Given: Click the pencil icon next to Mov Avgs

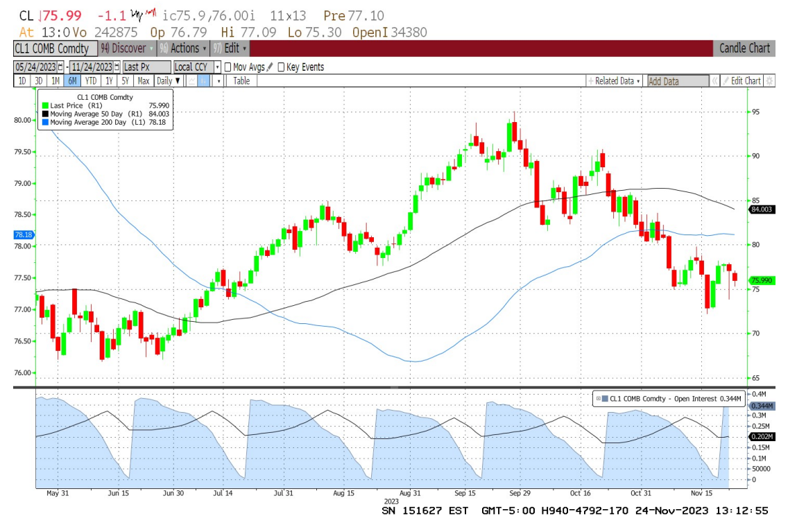Looking at the screenshot, I should (270, 67).
